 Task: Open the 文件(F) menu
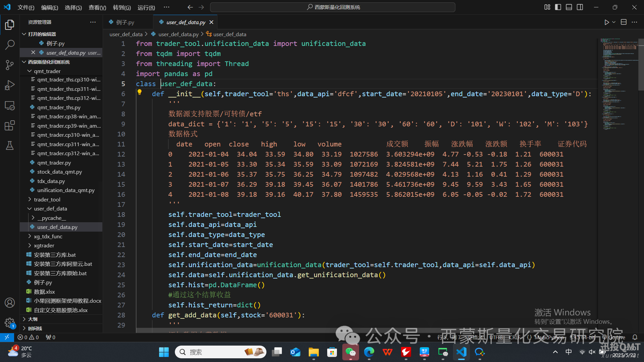26,7
